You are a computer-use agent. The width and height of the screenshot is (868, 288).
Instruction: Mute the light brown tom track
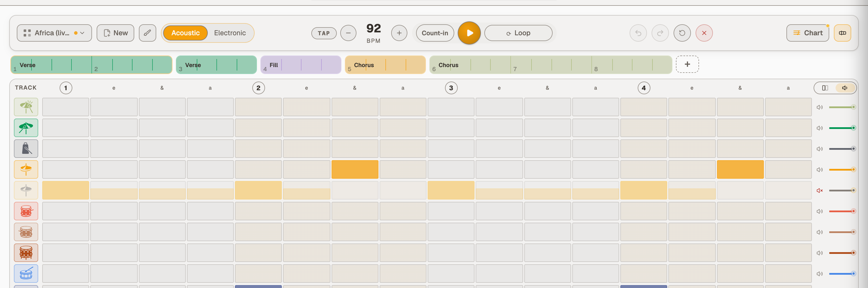(819, 232)
